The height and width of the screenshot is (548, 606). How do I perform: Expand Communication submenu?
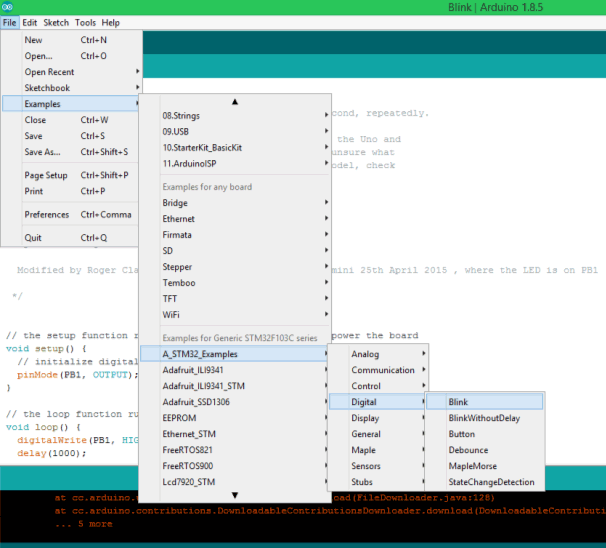pyautogui.click(x=378, y=370)
